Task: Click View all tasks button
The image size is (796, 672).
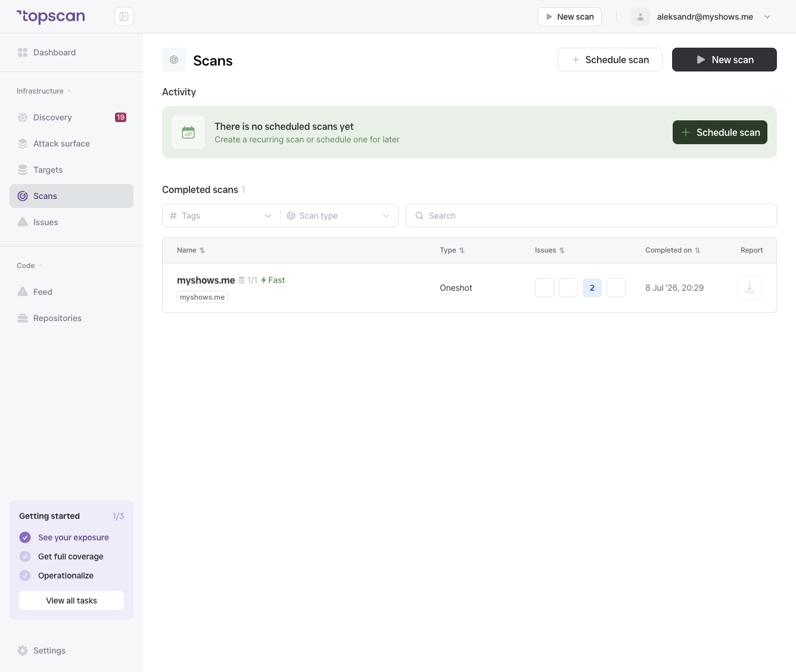Action: pos(71,601)
